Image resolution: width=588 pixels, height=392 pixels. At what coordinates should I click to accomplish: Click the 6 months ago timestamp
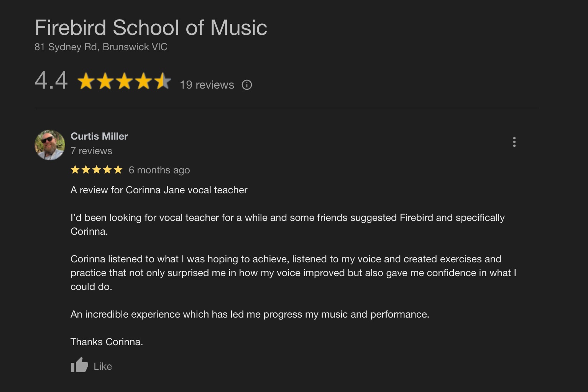(x=159, y=170)
